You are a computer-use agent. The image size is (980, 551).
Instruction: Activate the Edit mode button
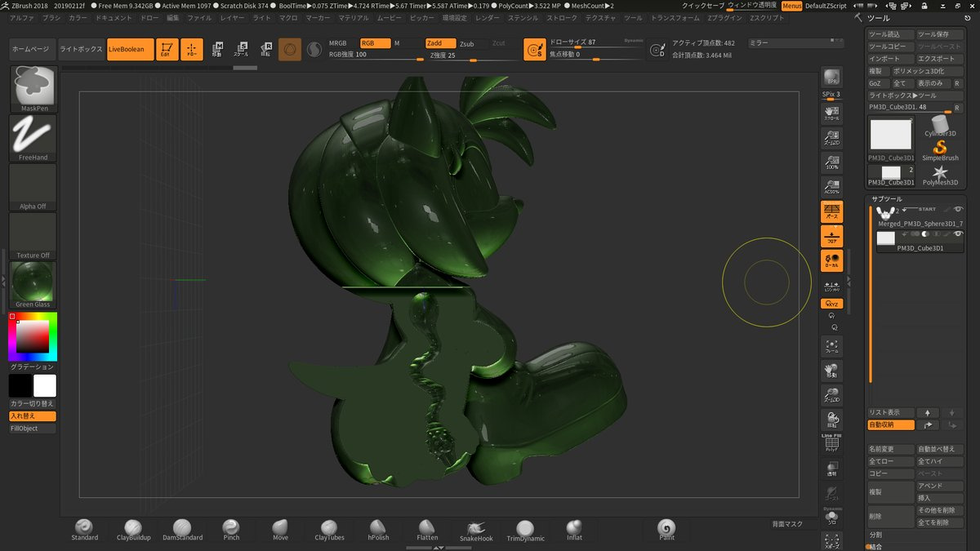click(167, 50)
